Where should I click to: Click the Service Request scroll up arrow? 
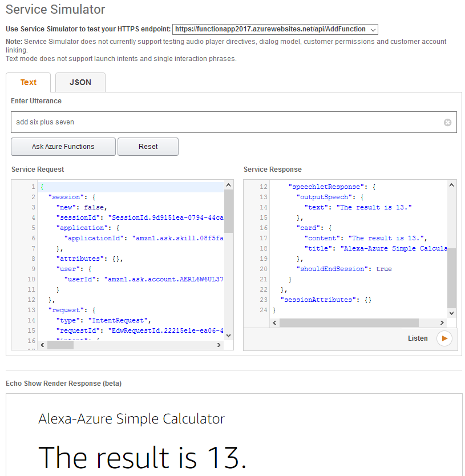[229, 185]
